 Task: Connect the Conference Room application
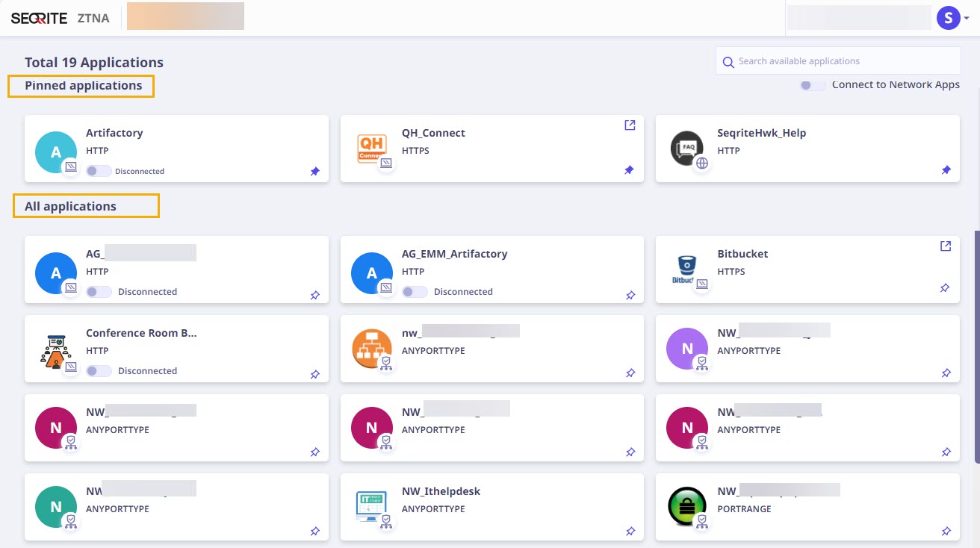tap(98, 370)
